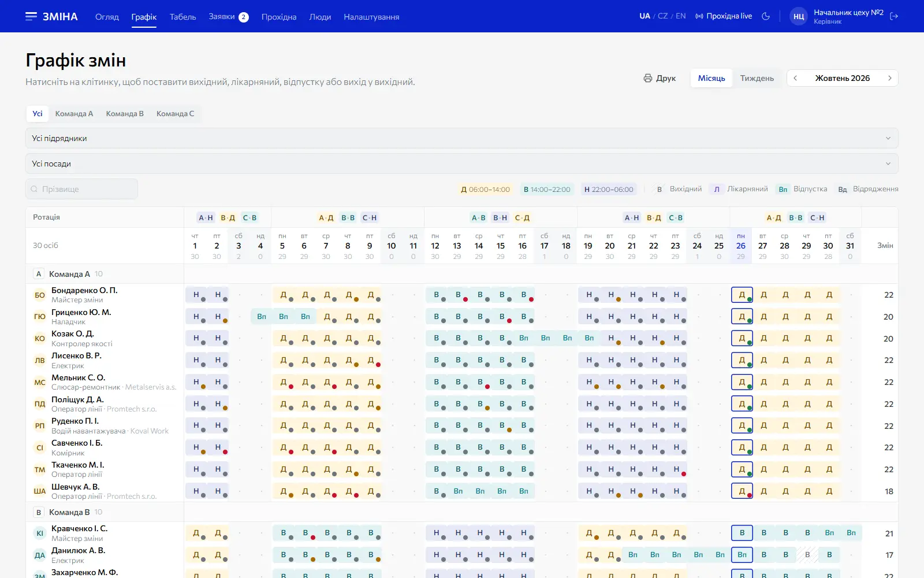Collapse the Команда B group header
Viewport: 924px width, 578px height.
point(68,512)
